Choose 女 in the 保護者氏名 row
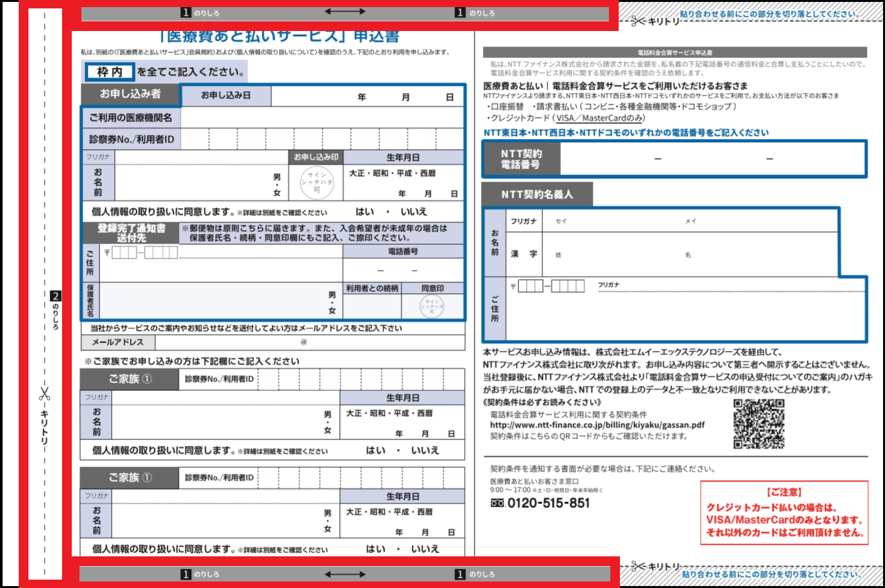This screenshot has width=885, height=588. [x=332, y=311]
